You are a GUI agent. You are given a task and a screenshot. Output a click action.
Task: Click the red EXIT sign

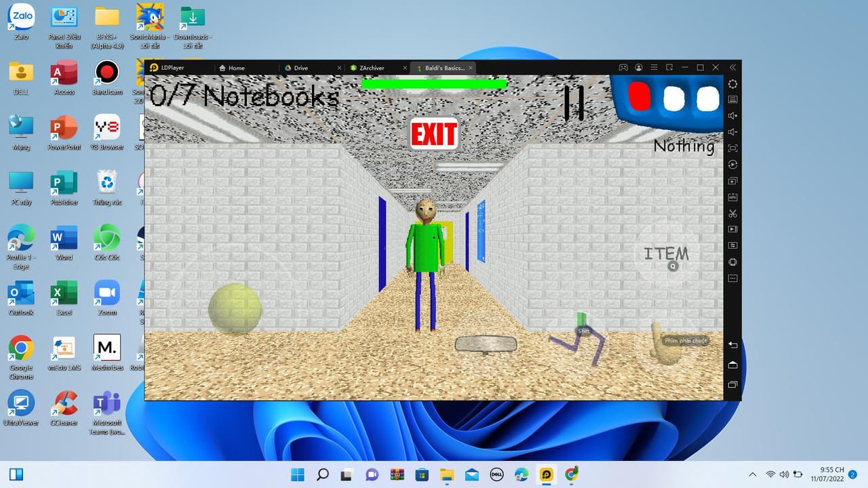pos(434,134)
